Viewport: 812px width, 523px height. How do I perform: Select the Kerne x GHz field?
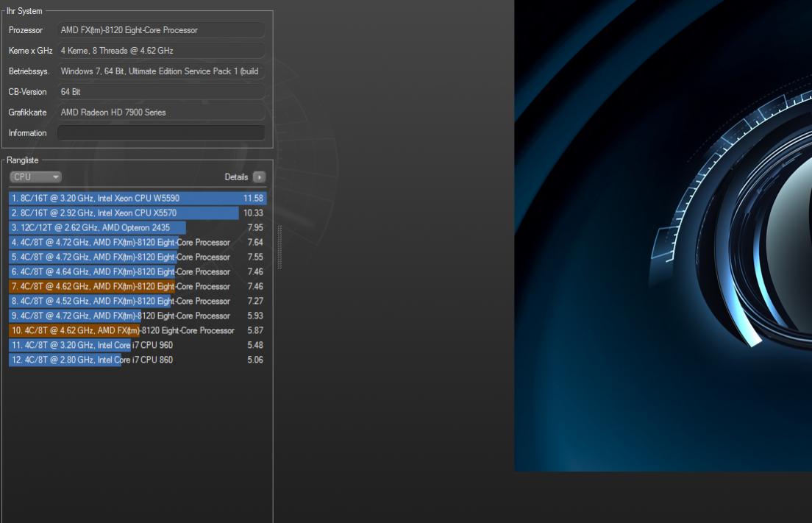161,51
